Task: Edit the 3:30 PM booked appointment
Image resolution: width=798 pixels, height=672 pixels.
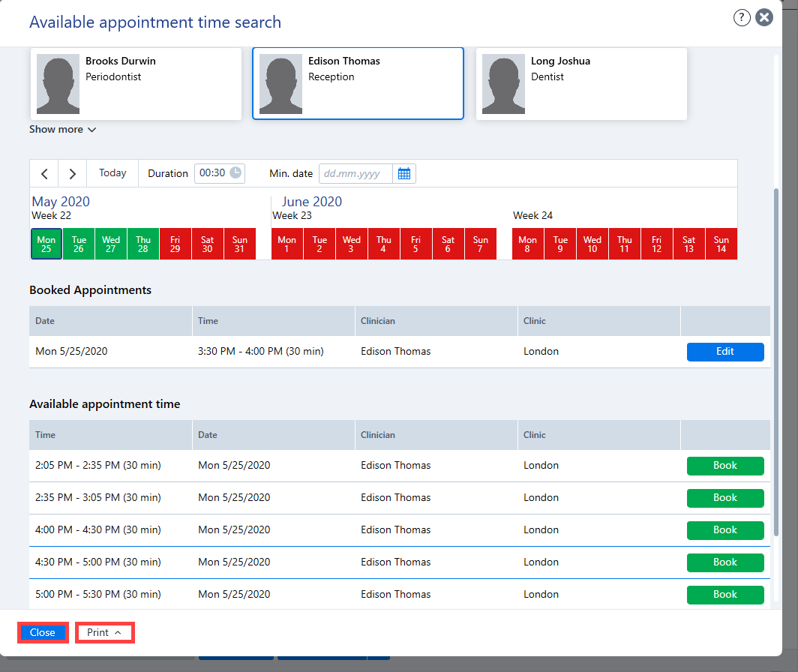Action: tap(724, 351)
